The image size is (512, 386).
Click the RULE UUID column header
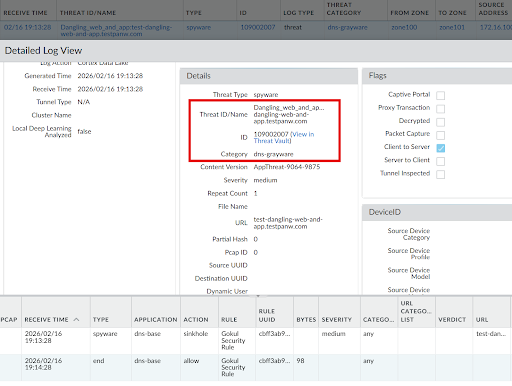(267, 315)
